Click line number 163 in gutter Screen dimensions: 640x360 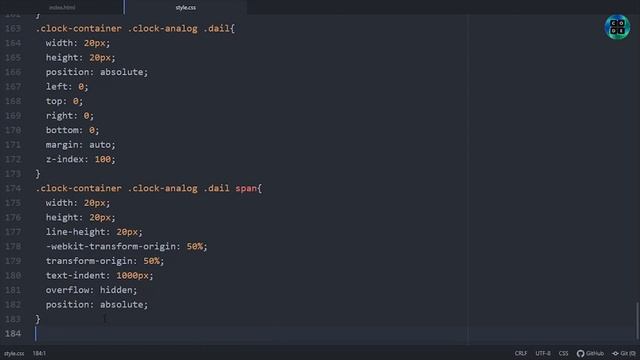[13, 29]
